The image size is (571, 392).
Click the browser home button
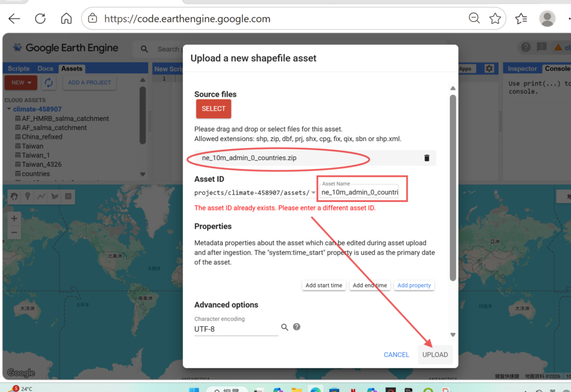click(x=66, y=18)
